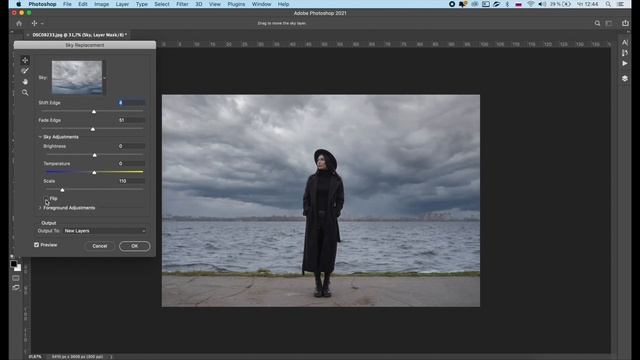This screenshot has height=360, width=640.
Task: Click the Fade Edge slider handle
Action: 93,129
